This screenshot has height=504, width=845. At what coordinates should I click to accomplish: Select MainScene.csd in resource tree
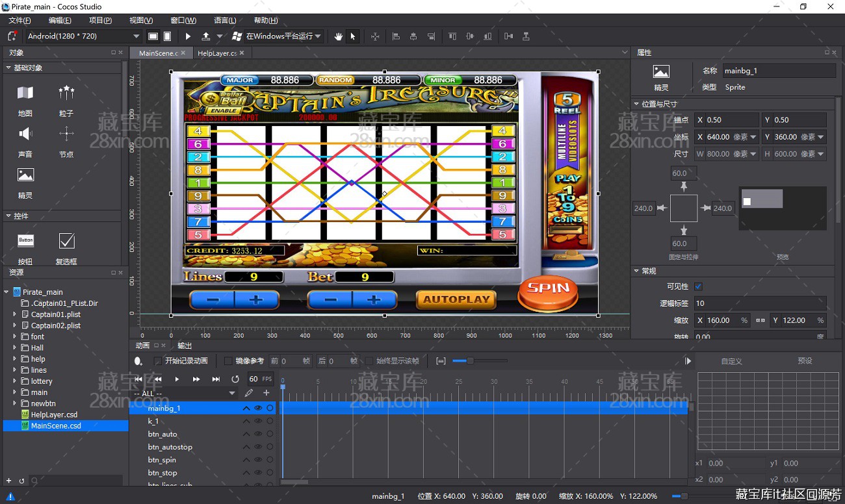[56, 425]
